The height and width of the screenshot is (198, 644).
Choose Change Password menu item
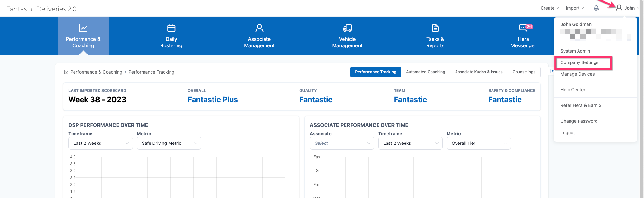click(x=579, y=121)
